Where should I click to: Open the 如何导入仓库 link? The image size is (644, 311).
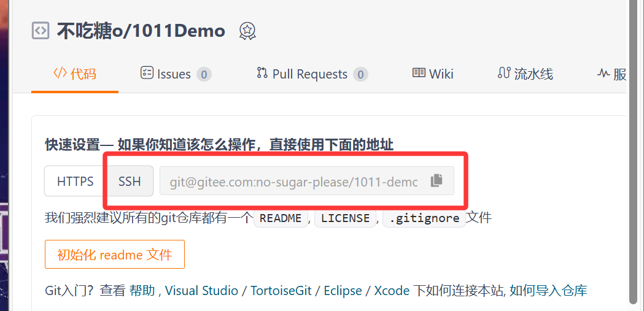point(548,291)
